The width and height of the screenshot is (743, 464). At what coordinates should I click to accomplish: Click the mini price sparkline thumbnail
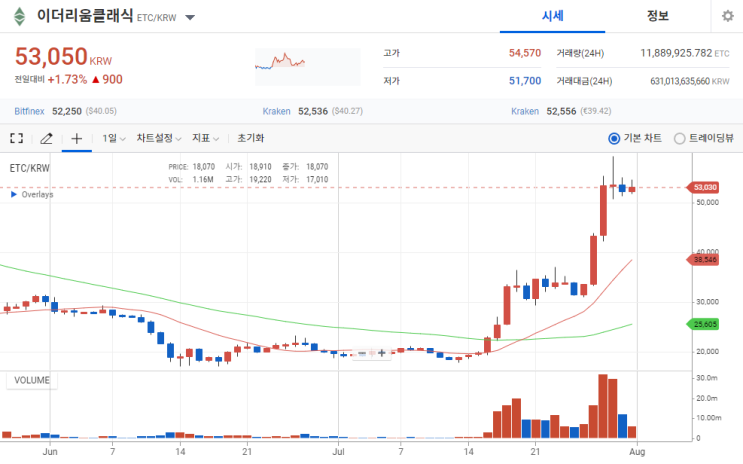point(308,67)
